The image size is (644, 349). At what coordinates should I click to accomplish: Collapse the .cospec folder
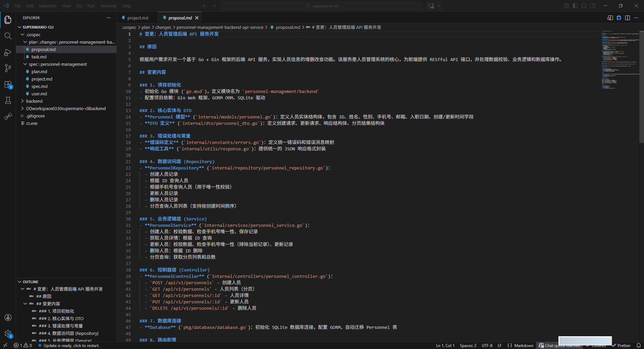[33, 35]
